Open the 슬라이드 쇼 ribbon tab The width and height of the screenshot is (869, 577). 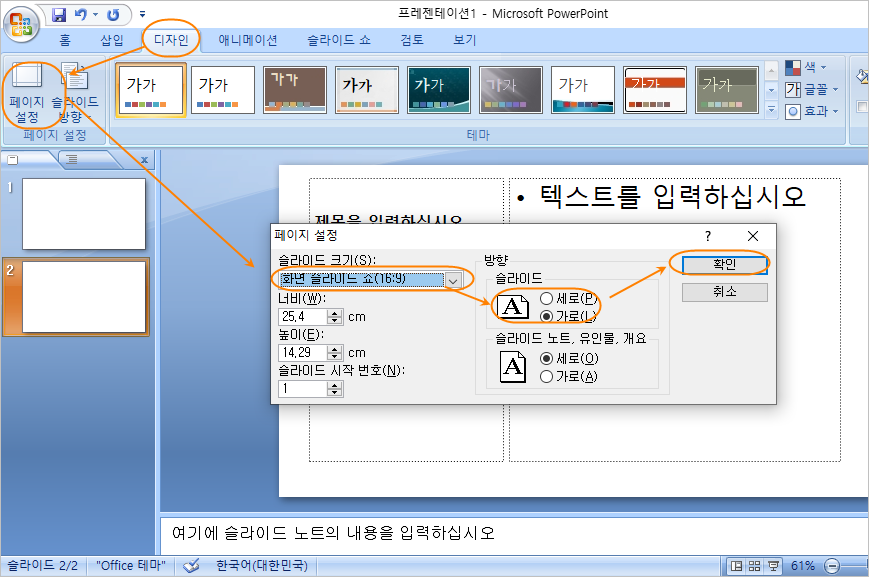[x=339, y=40]
